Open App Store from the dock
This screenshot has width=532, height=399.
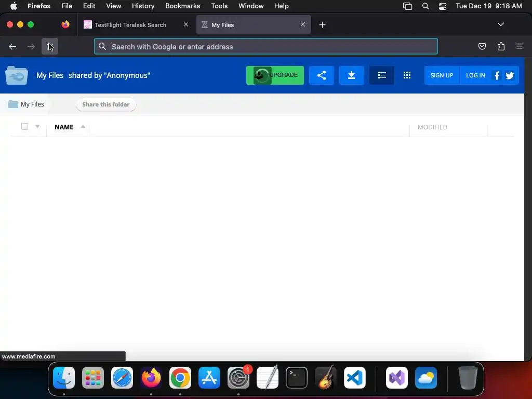pos(209,378)
